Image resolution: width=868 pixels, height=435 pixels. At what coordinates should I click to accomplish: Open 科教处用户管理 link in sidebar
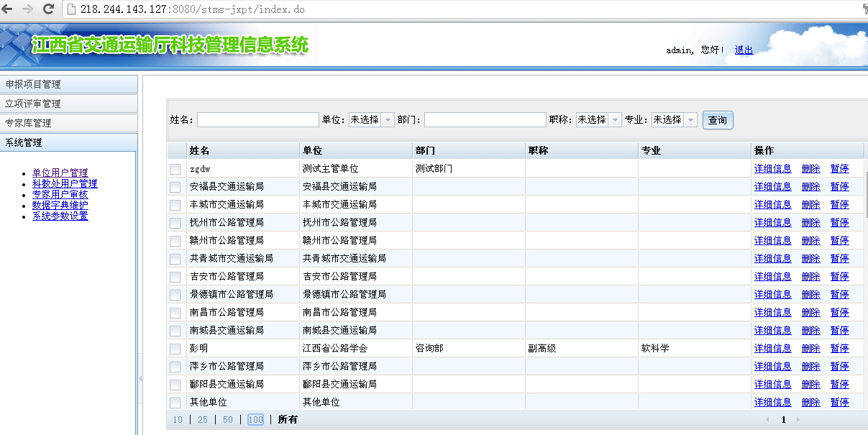65,184
